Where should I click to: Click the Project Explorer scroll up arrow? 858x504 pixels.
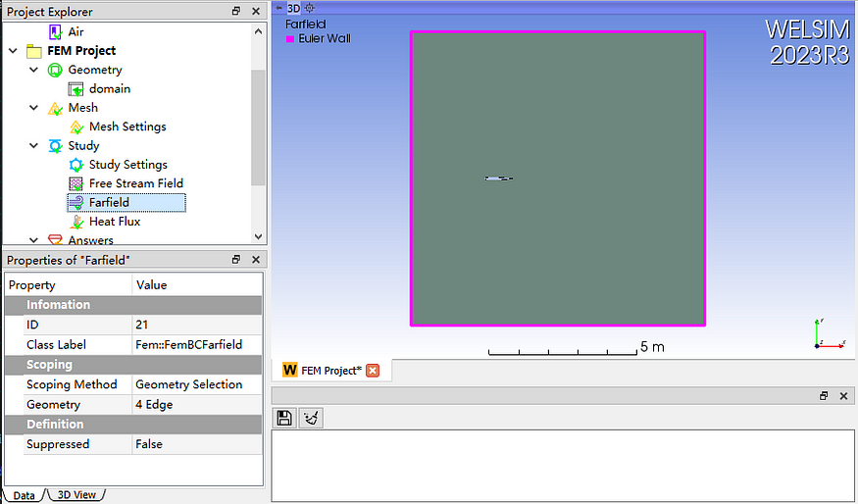point(258,31)
